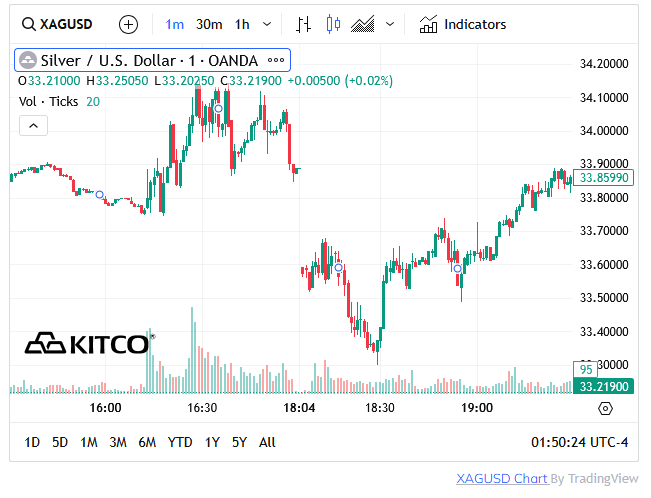Screen dimensions: 651x498
Task: Click the event marker dot near 34.10 high
Action: pos(218,109)
